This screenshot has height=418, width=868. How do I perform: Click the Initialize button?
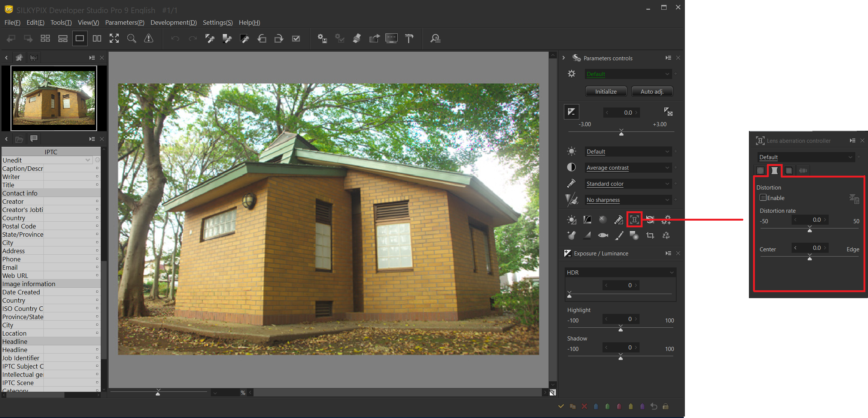(606, 91)
